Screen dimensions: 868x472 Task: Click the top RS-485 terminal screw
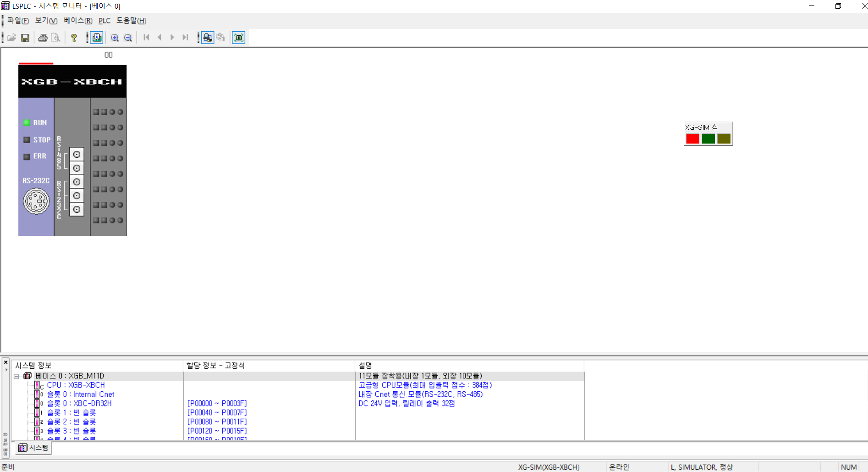77,155
